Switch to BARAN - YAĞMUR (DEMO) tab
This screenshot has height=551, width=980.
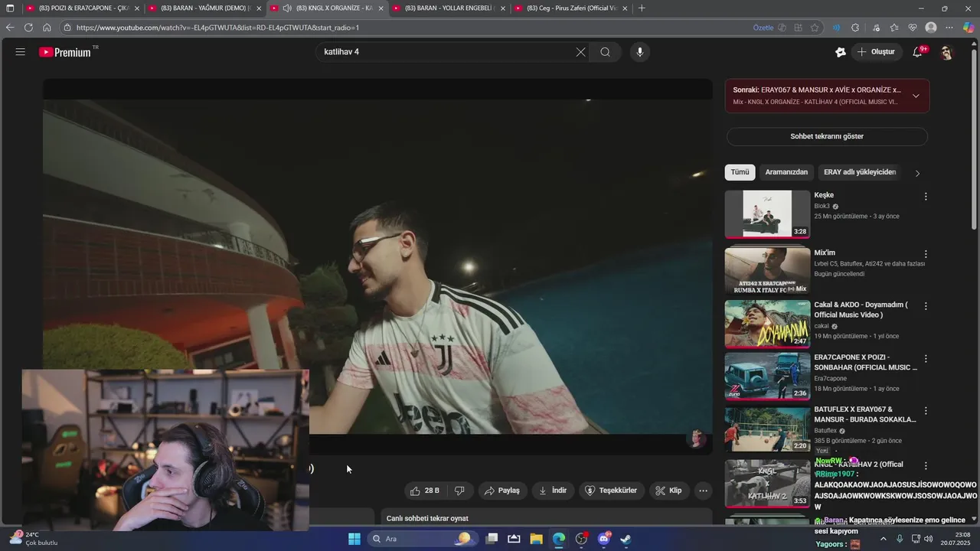pyautogui.click(x=204, y=8)
